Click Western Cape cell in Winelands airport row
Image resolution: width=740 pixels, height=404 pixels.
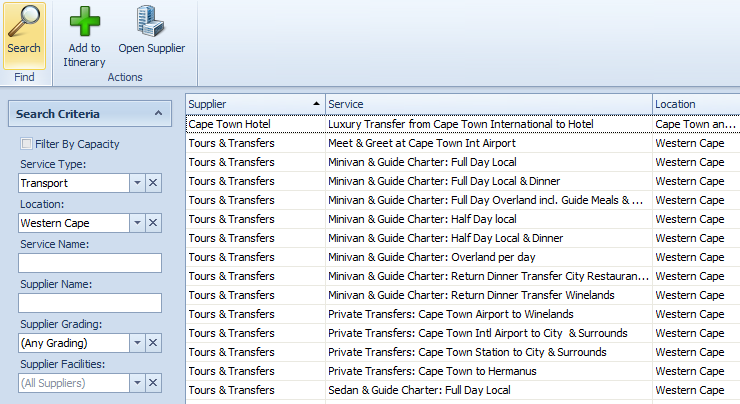(x=696, y=314)
